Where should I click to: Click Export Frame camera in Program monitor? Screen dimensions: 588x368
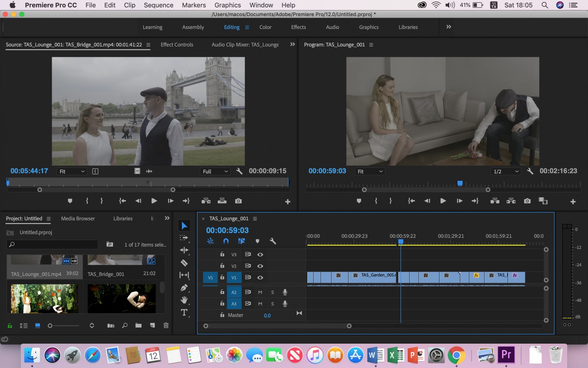pos(527,201)
